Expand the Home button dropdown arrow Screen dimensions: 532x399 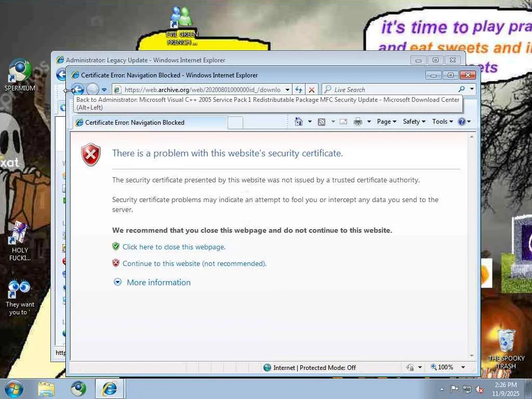[310, 122]
